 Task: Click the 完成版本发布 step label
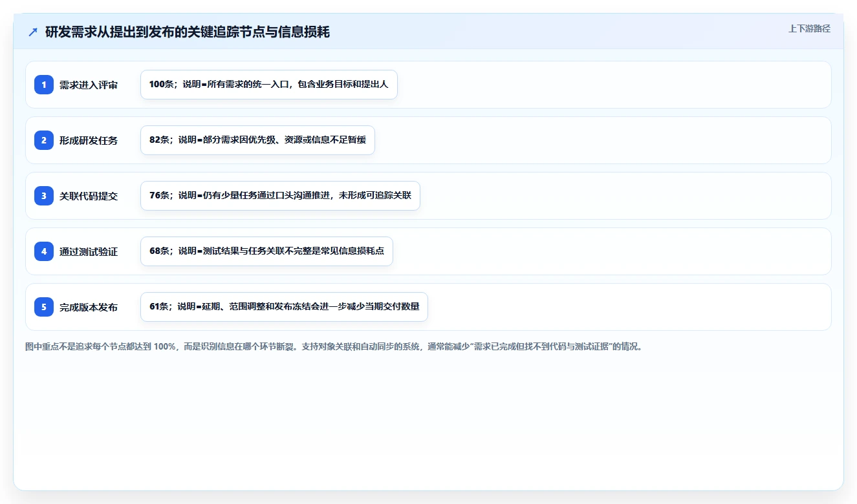point(89,307)
